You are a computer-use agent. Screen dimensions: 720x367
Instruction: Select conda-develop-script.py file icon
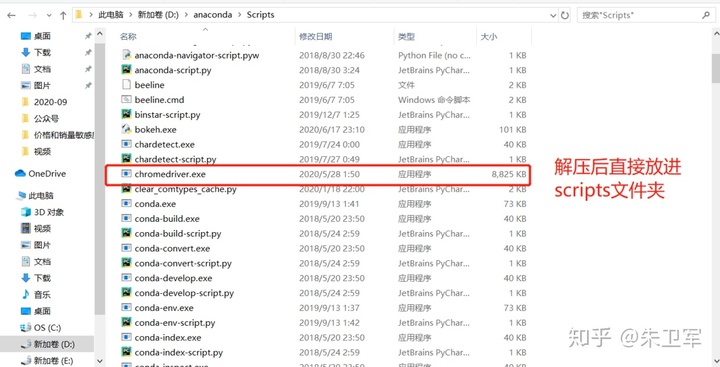(126, 293)
